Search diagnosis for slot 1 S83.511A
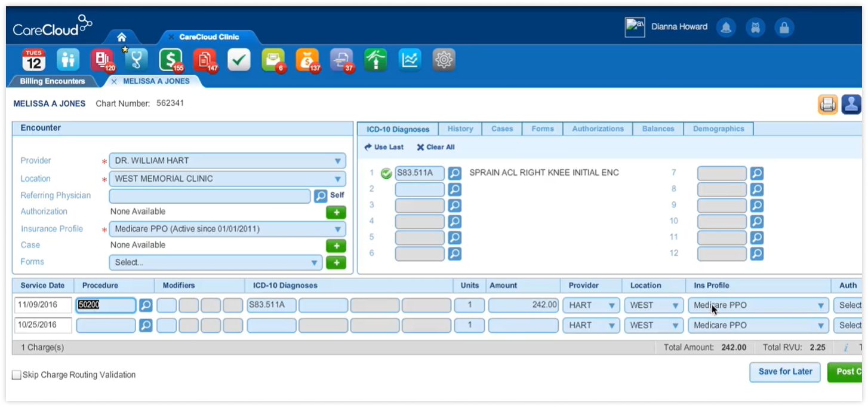Viewport: 868px width, 407px height. [455, 173]
